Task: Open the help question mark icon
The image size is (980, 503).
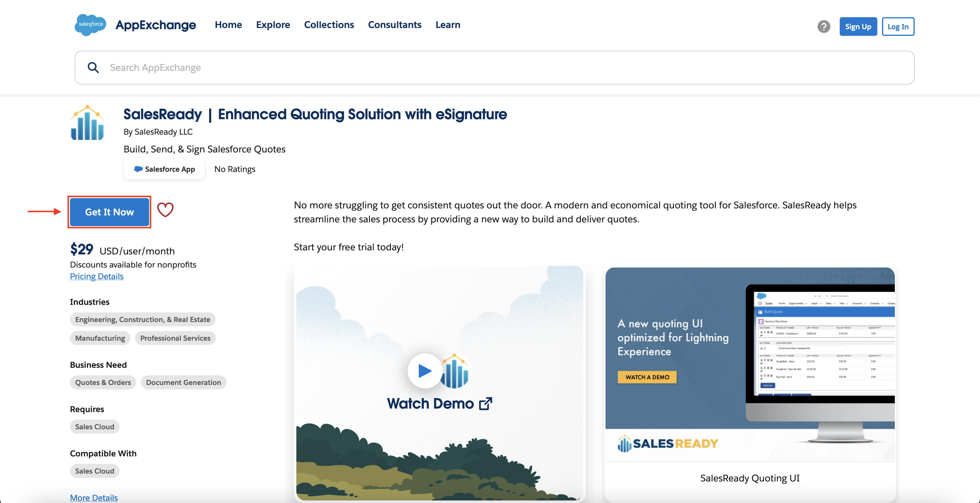Action: [824, 27]
